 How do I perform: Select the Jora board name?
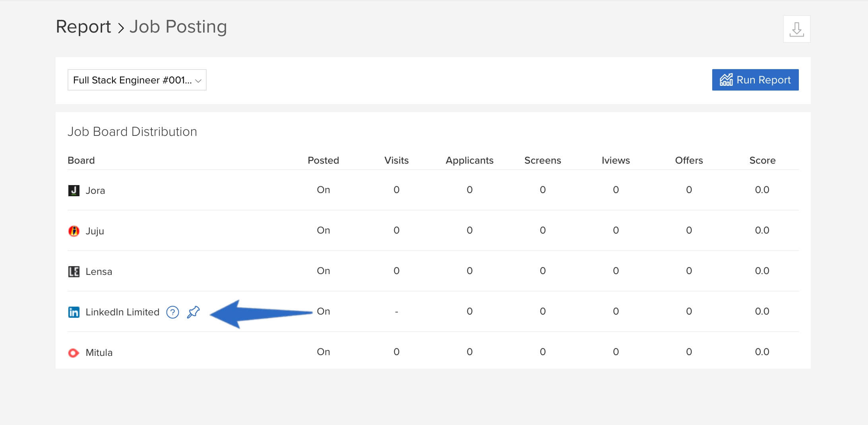[x=95, y=191]
